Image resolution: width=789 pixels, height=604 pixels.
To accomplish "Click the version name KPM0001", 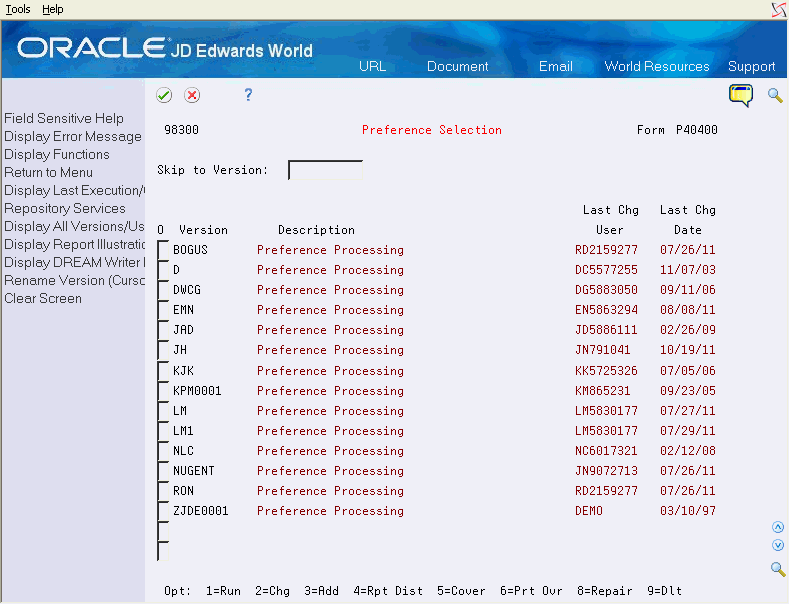I will [x=197, y=391].
